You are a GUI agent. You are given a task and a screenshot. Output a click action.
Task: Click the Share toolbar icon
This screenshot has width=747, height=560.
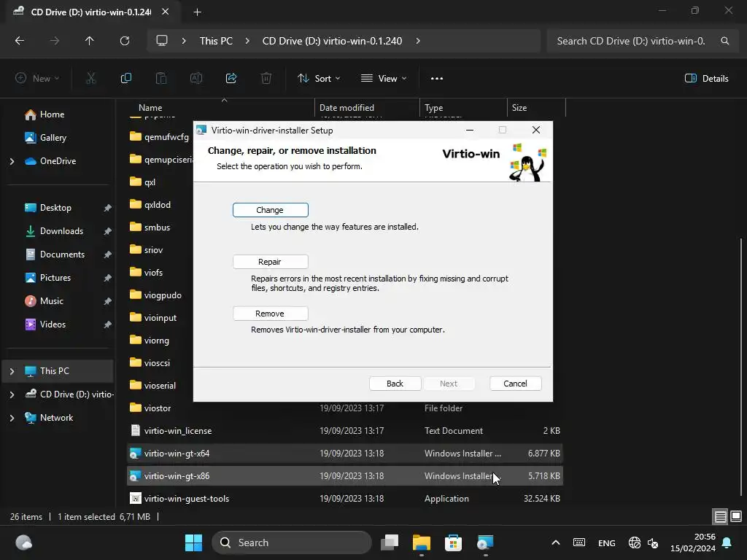pos(231,78)
